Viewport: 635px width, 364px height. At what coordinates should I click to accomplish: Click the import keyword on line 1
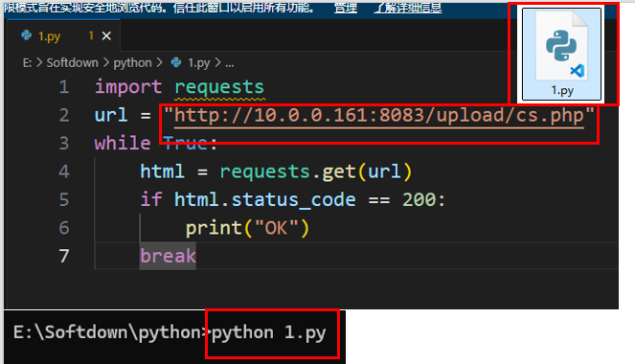[x=128, y=87]
